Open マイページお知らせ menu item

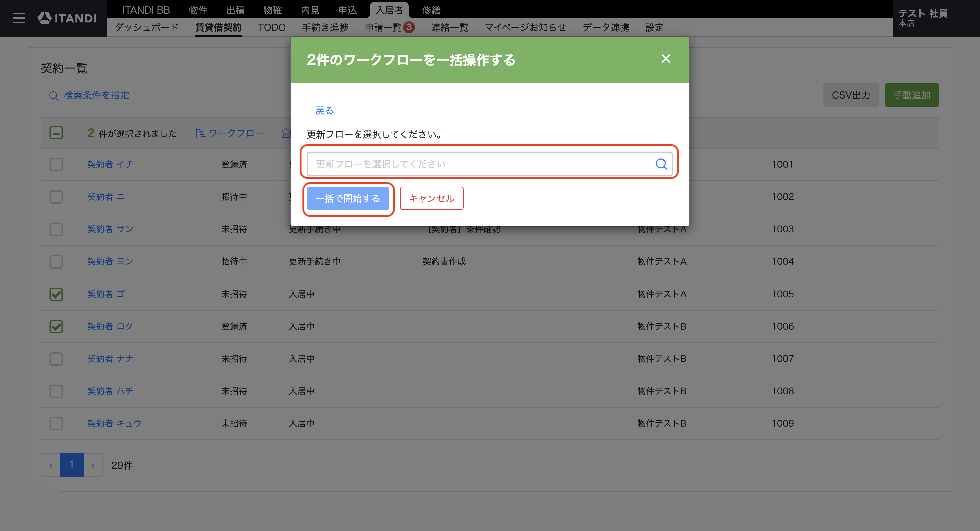tap(525, 27)
